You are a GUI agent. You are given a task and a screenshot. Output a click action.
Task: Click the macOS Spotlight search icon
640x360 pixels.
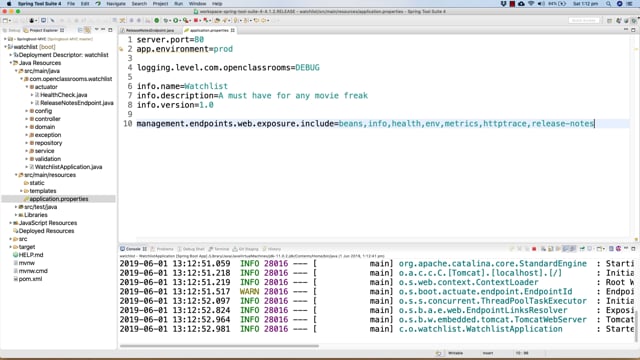[x=608, y=4]
